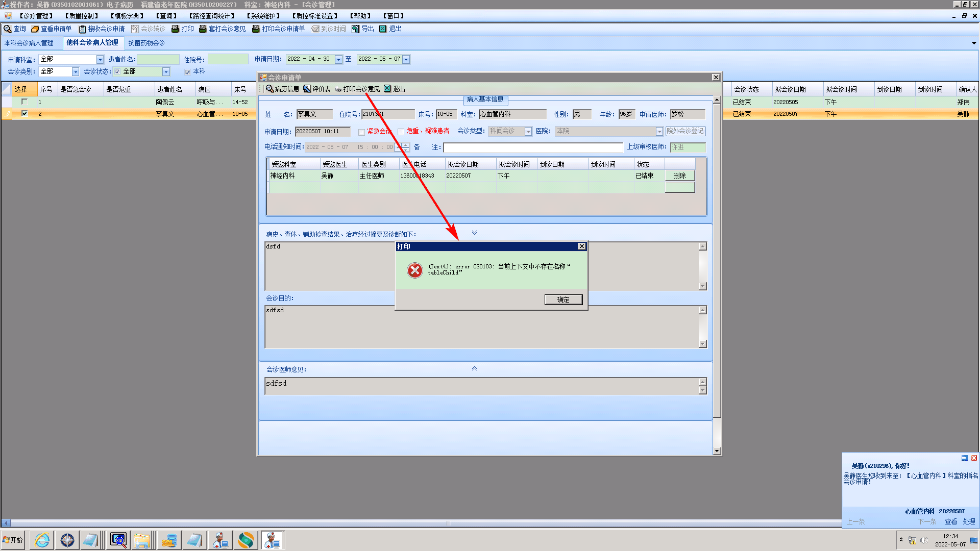The width and height of the screenshot is (980, 551).
Task: Switch to the 抗菌药物会诊 tab
Action: tap(146, 43)
